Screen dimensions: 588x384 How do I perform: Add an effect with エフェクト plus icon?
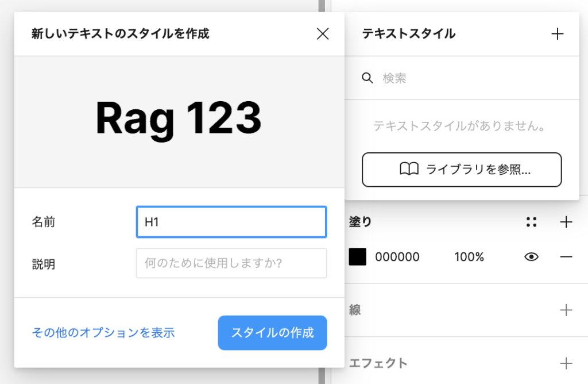point(566,363)
